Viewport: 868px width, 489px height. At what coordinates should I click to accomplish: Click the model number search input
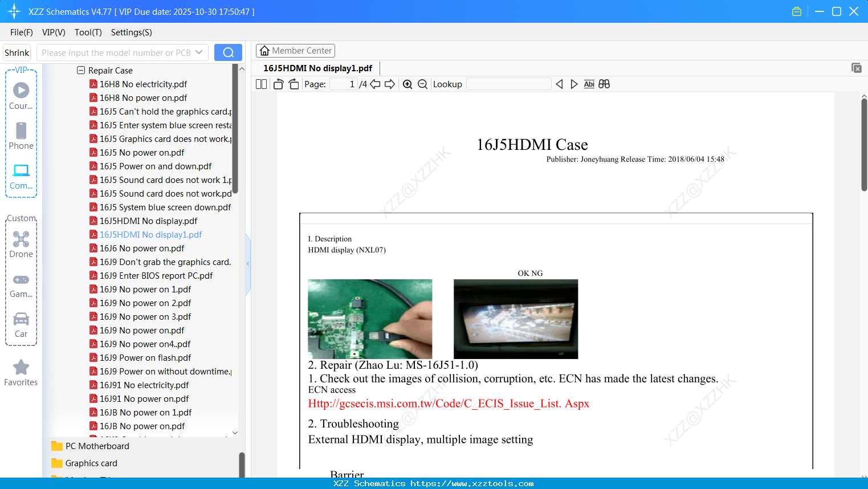(x=117, y=52)
